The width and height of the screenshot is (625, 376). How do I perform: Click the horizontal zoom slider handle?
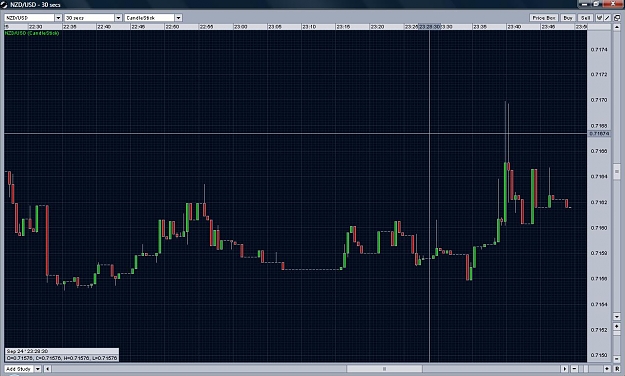(585, 369)
